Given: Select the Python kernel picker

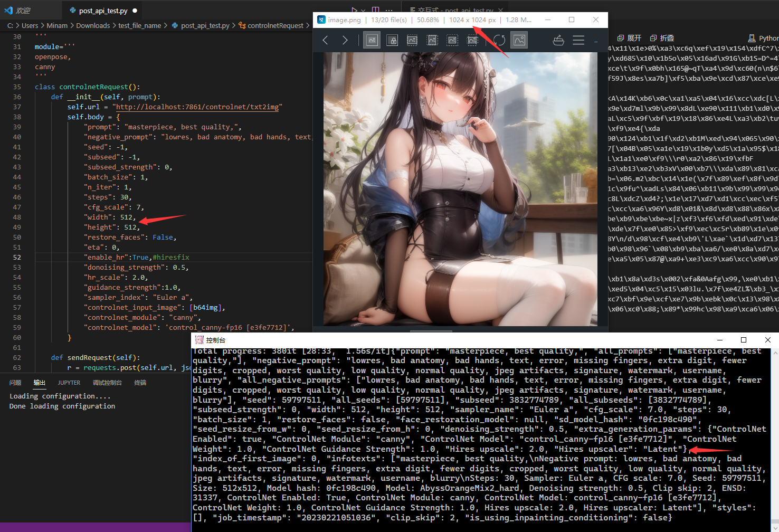Looking at the screenshot, I should click(x=763, y=38).
